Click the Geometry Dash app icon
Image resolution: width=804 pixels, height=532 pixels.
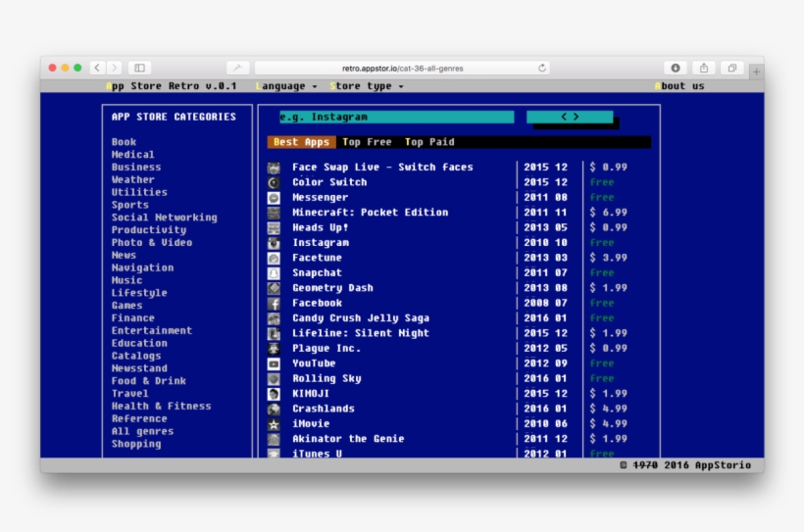(x=274, y=289)
